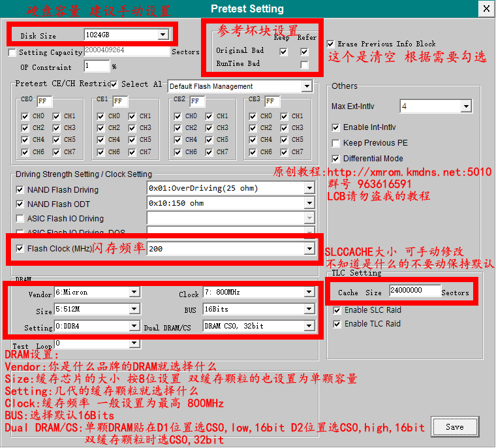Close the Pretest Setting dialog
Screen dimensions: 496x448
(x=486, y=8)
